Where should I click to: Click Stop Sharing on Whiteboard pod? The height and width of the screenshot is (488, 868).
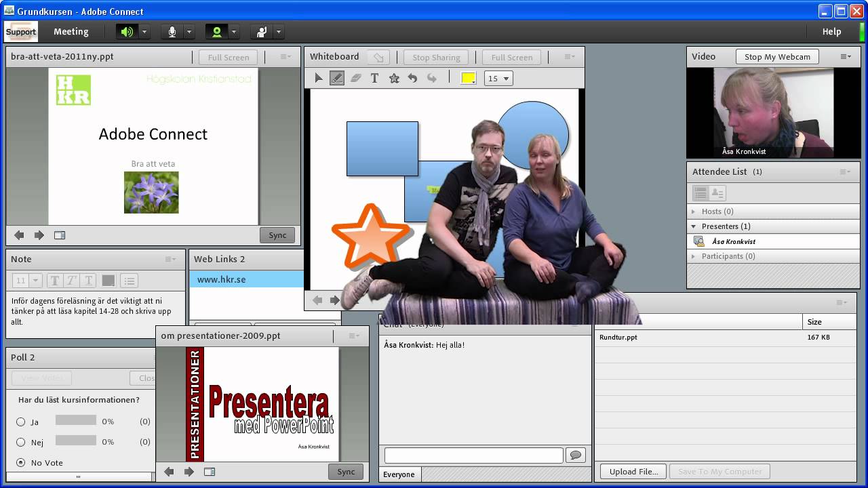436,58
